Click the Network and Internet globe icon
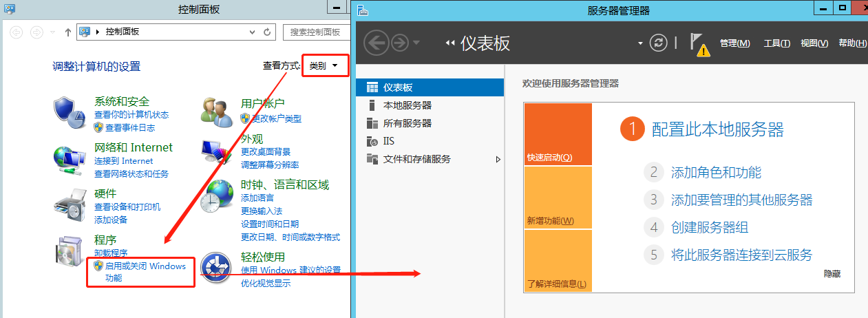Image resolution: width=868 pixels, height=318 pixels. pos(71,159)
